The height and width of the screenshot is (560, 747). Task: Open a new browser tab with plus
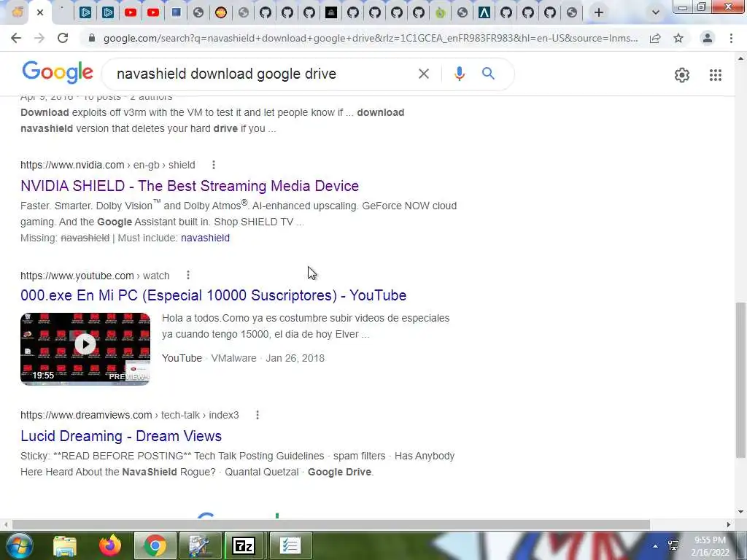pos(599,13)
